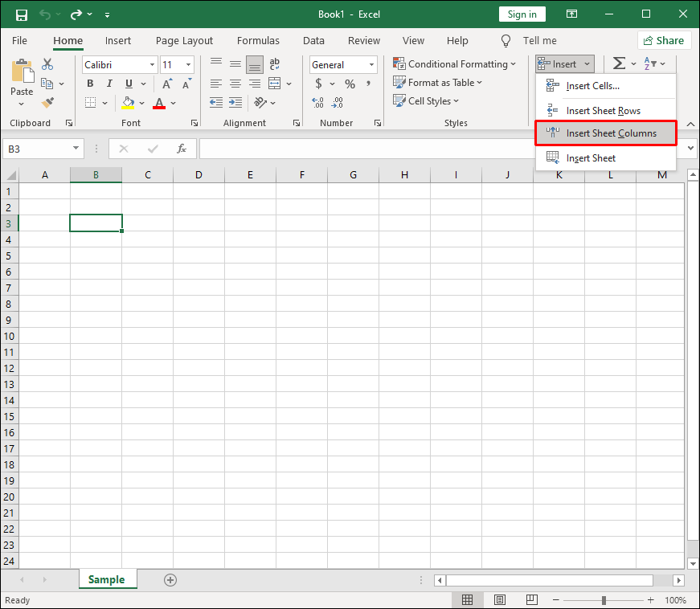Click the Paste clipboard icon

tap(22, 72)
